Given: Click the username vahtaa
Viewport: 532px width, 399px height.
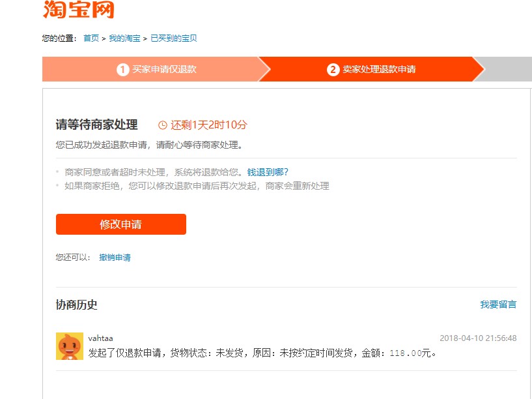Looking at the screenshot, I should (100, 338).
